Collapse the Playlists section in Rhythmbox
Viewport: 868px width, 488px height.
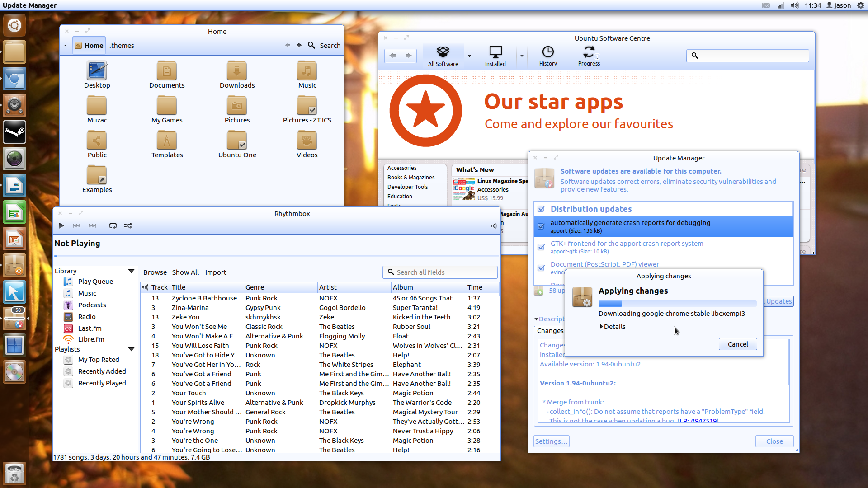pyautogui.click(x=131, y=349)
